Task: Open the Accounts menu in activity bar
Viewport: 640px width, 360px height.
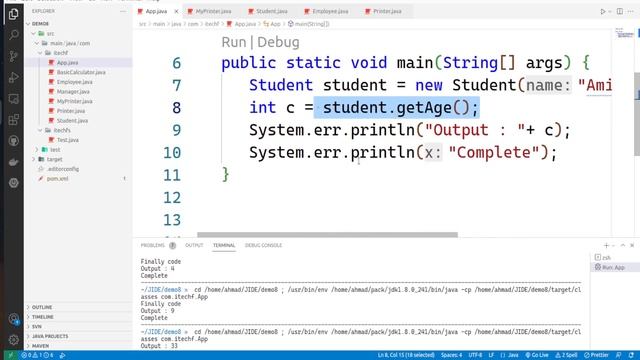Action: point(13,318)
